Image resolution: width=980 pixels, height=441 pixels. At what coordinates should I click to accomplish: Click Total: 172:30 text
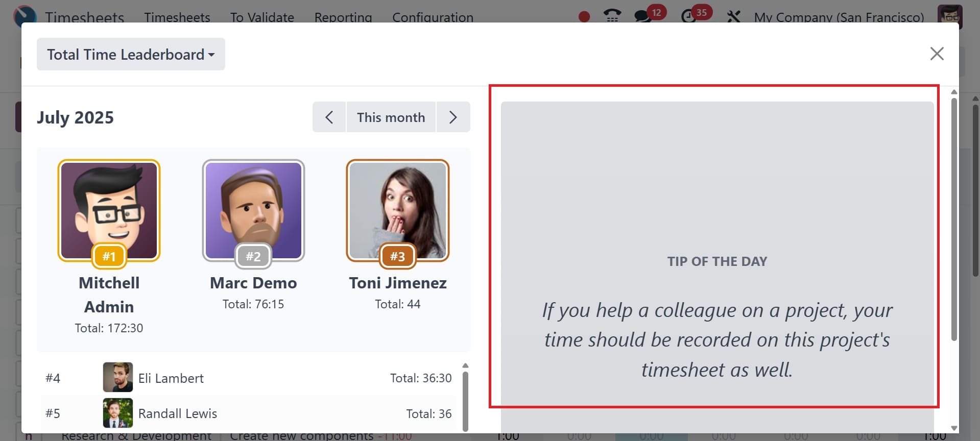(109, 328)
